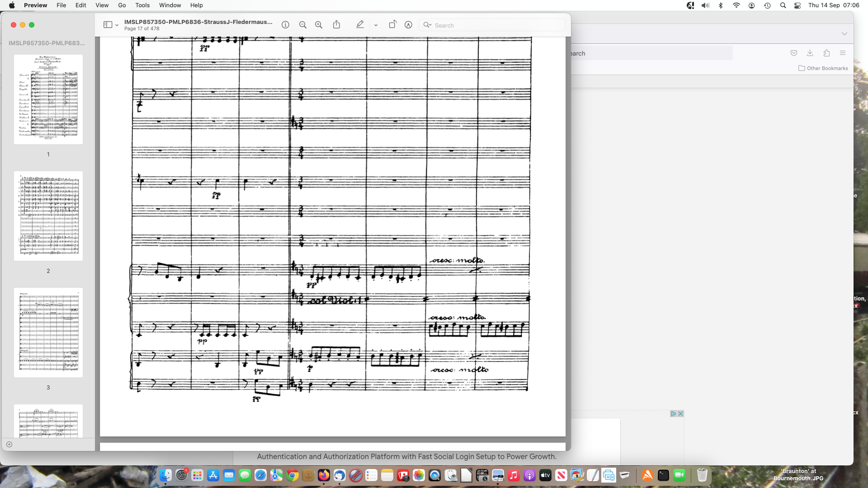
Task: Open System Settings from the Dock
Action: coord(182,475)
